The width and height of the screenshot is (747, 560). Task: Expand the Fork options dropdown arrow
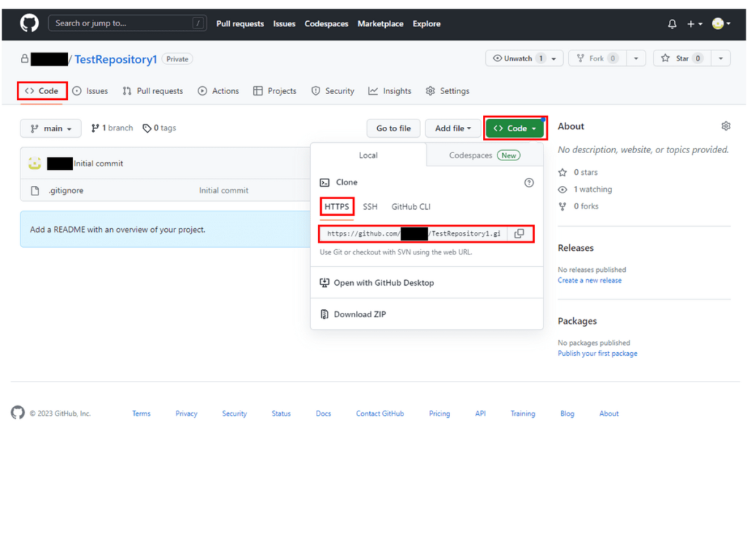tap(636, 58)
